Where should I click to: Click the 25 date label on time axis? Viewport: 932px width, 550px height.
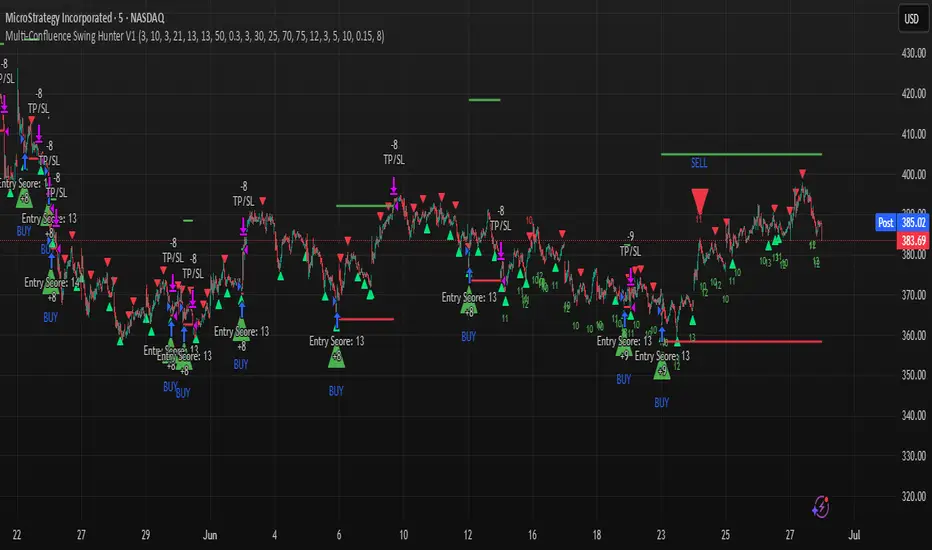725,535
